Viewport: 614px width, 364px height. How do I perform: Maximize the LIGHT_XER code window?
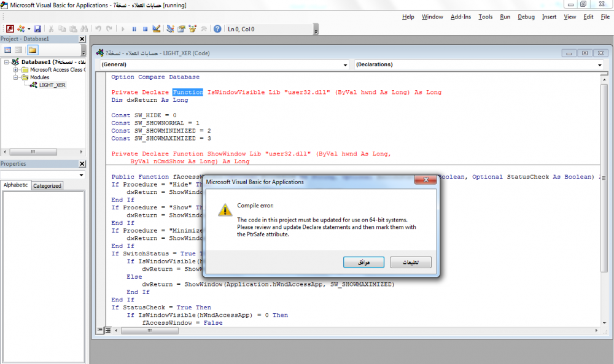pyautogui.click(x=585, y=53)
